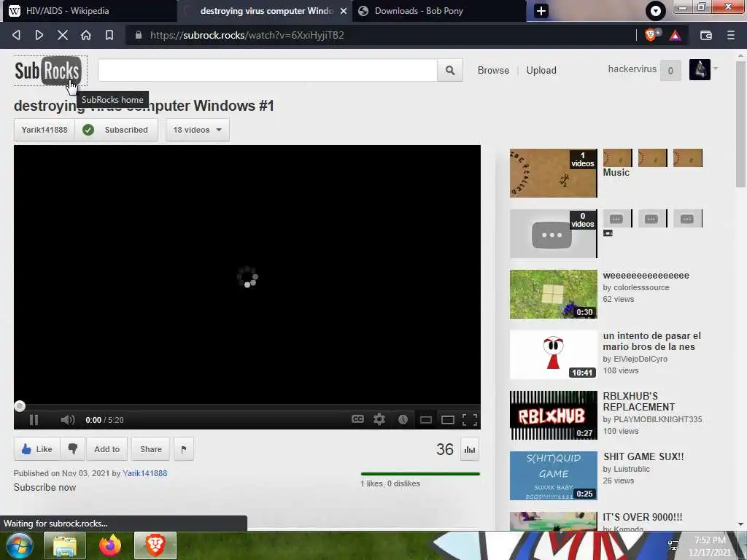Click the PLAYMOBILKNIGHT335 uploader name

(x=658, y=419)
